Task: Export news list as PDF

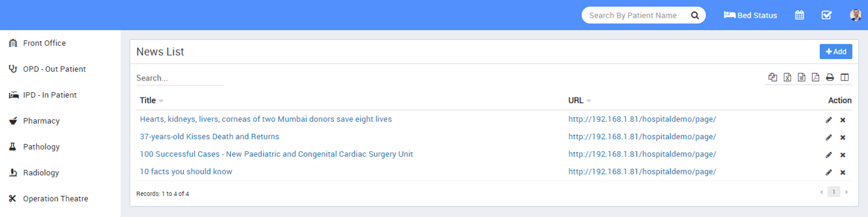Action: 815,77
